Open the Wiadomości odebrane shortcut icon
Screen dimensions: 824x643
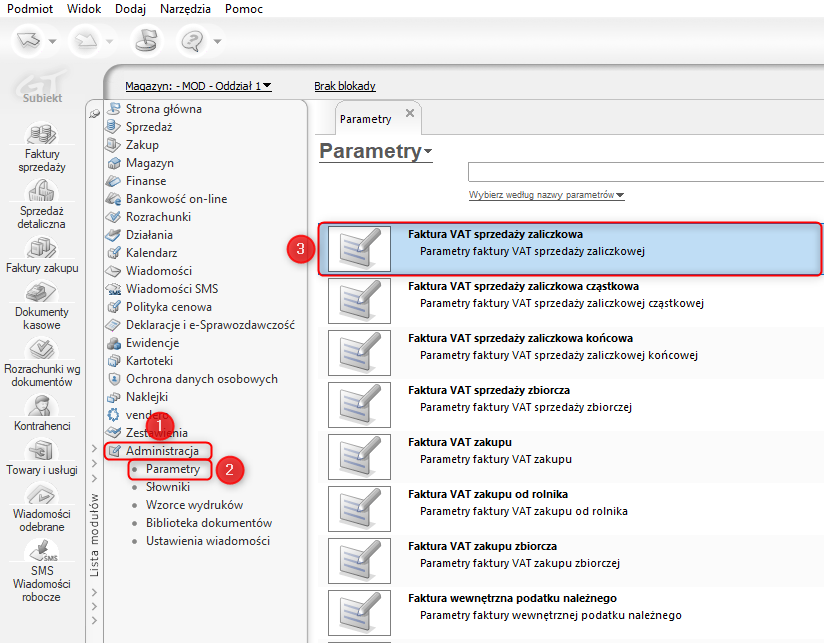42,494
